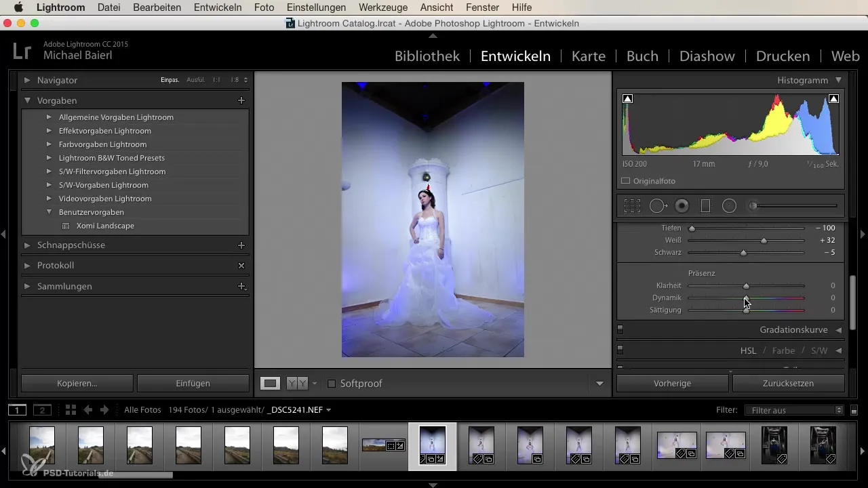Viewport: 868px width, 488px height.
Task: Click the Weiß value +32
Action: pos(827,241)
